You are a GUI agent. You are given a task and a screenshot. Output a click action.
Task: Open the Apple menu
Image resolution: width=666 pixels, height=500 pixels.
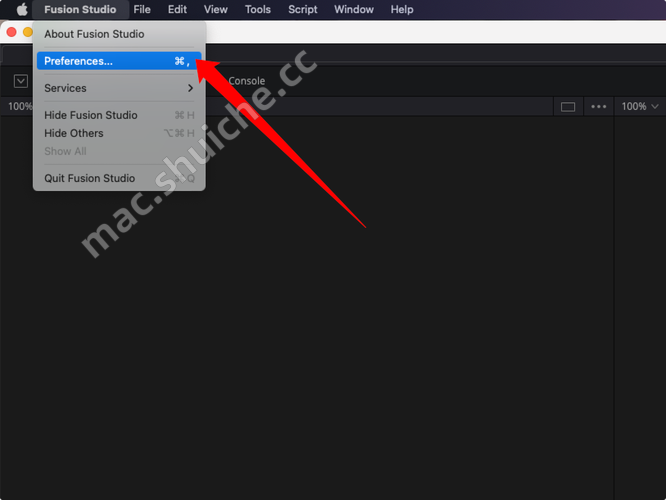21,9
